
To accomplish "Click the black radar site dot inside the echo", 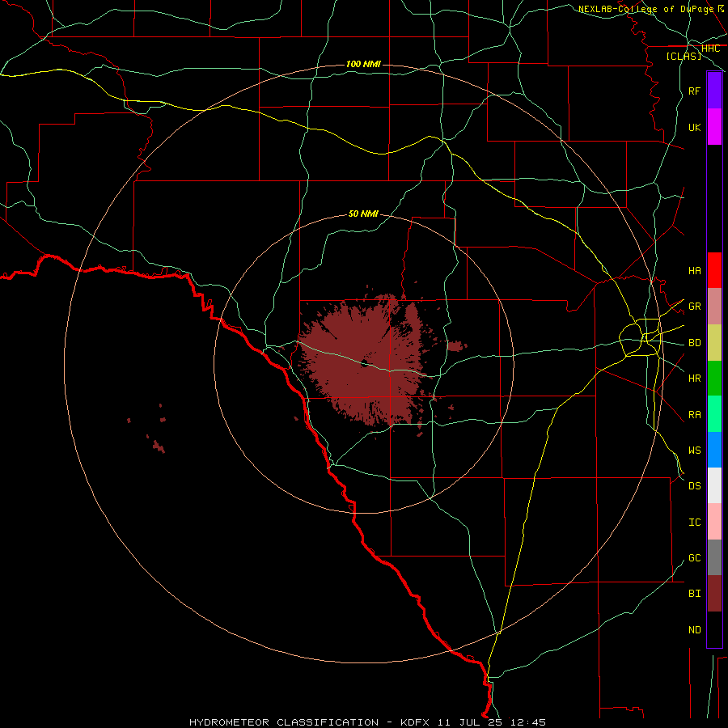I will click(x=365, y=363).
